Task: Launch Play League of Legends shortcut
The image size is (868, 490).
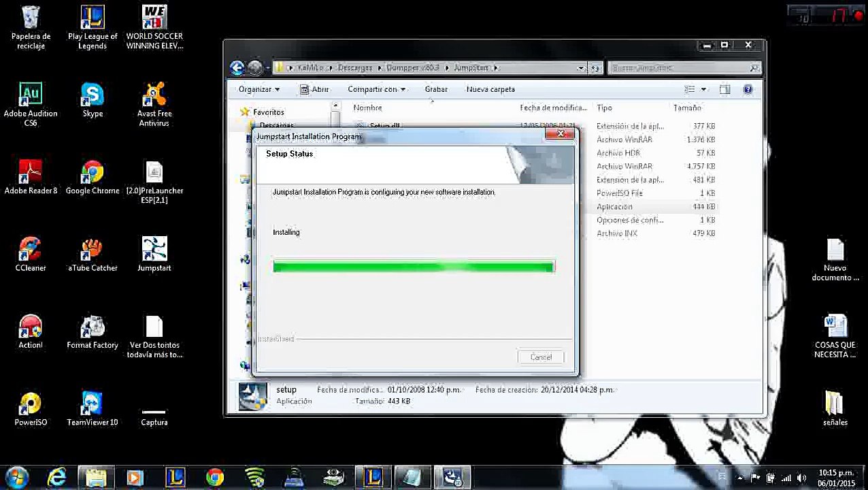Action: coord(93,27)
